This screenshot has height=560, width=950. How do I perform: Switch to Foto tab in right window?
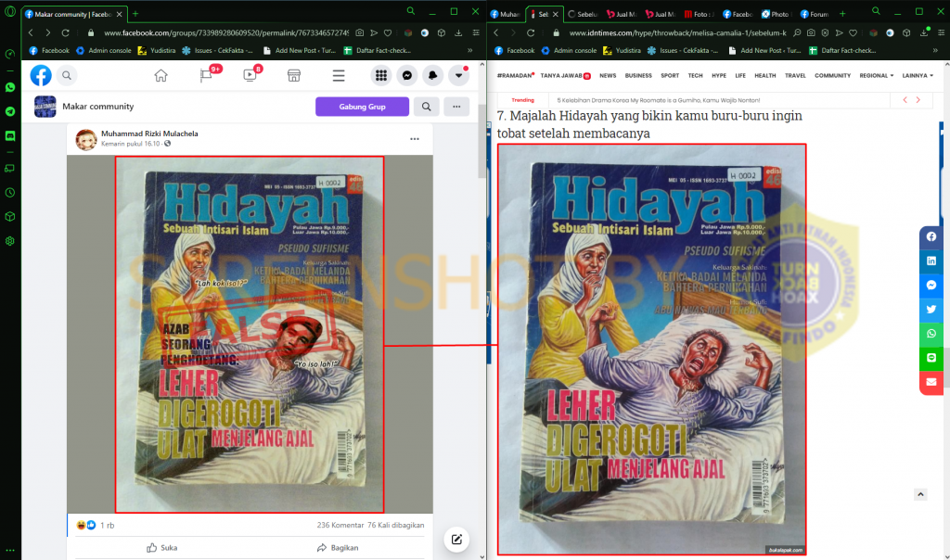tap(699, 14)
